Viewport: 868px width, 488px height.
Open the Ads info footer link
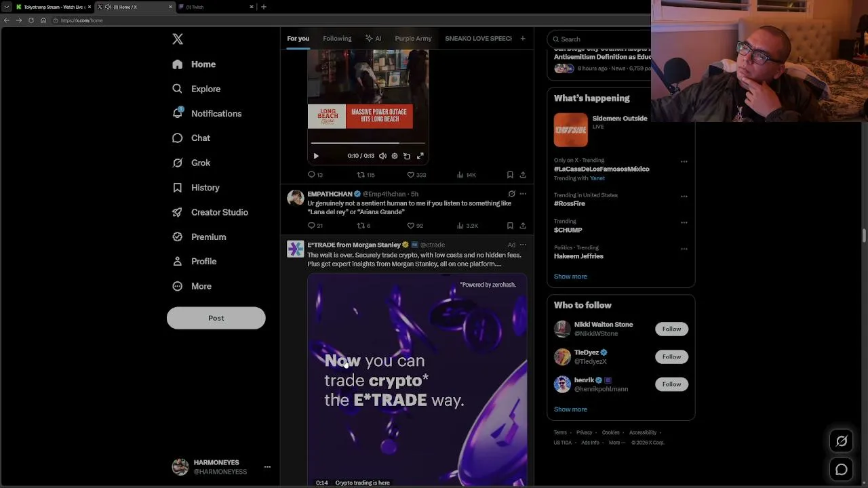click(590, 443)
